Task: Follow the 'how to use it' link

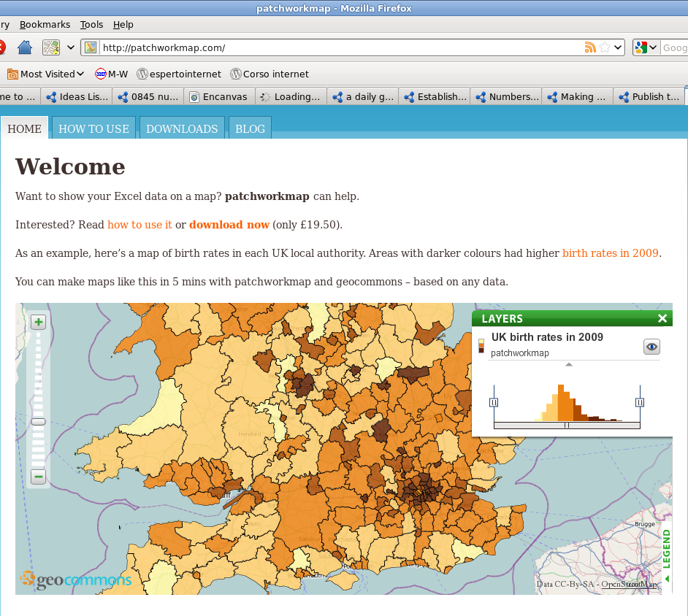Action: pyautogui.click(x=140, y=225)
